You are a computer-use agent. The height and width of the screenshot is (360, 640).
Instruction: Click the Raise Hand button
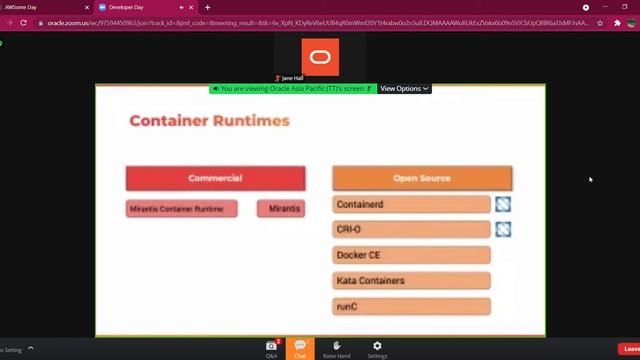click(x=336, y=349)
